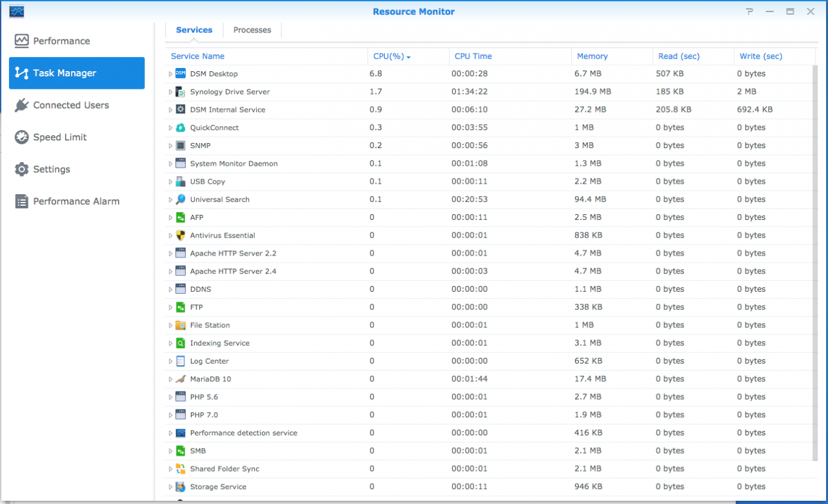
Task: Click QuickConnect's 1 MB memory link
Action: pyautogui.click(x=583, y=127)
